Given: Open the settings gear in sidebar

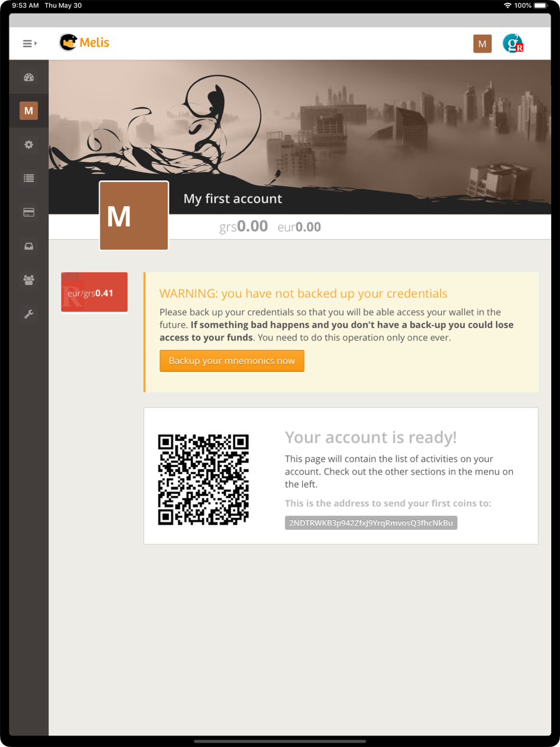Looking at the screenshot, I should tap(29, 144).
